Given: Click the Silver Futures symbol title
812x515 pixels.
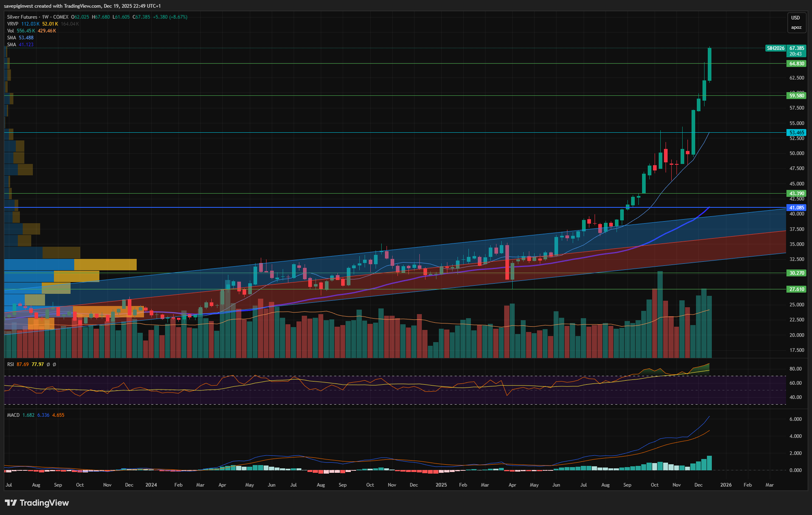Looking at the screenshot, I should point(22,17).
